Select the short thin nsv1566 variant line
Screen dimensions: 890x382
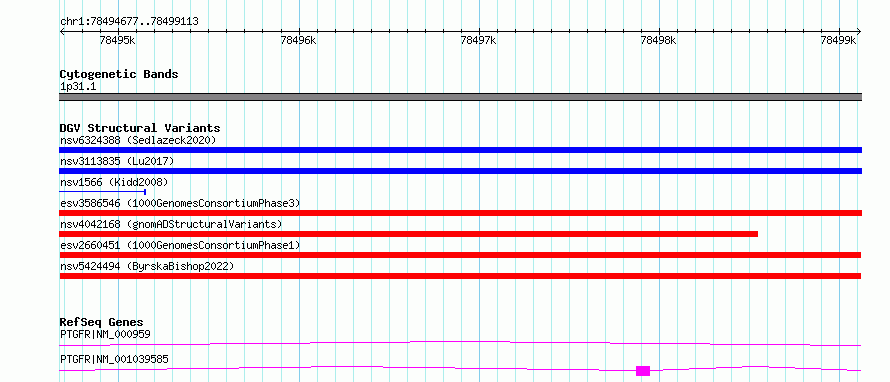pos(103,192)
